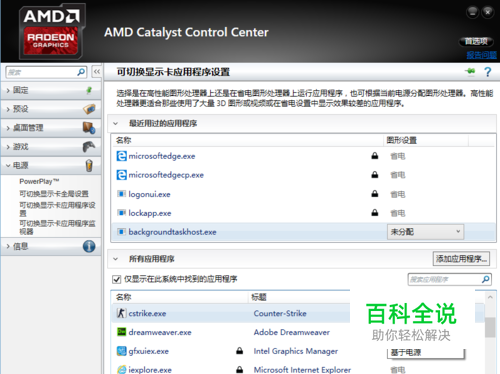Click the Counter-Strike icon next to cstrike.exe
The image size is (500, 374).
(121, 313)
